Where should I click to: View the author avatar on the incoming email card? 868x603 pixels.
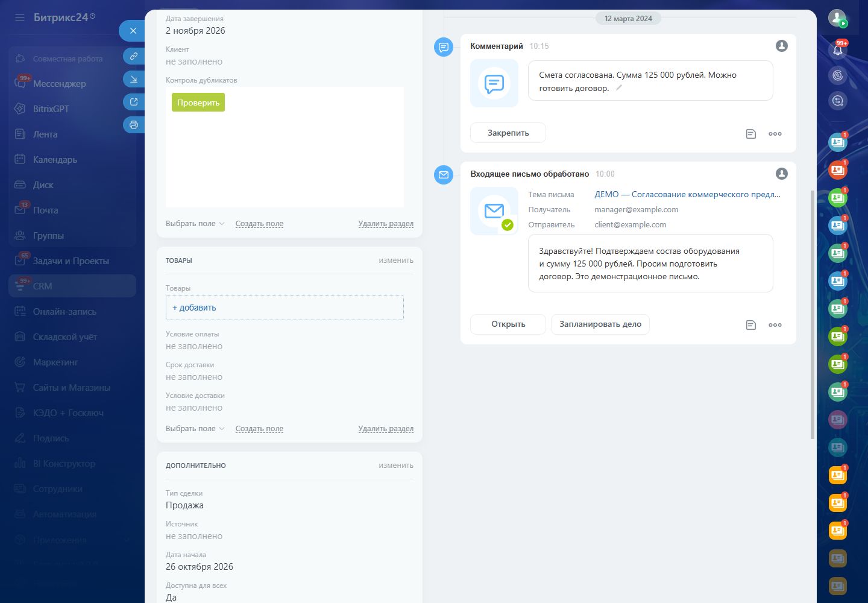click(782, 174)
